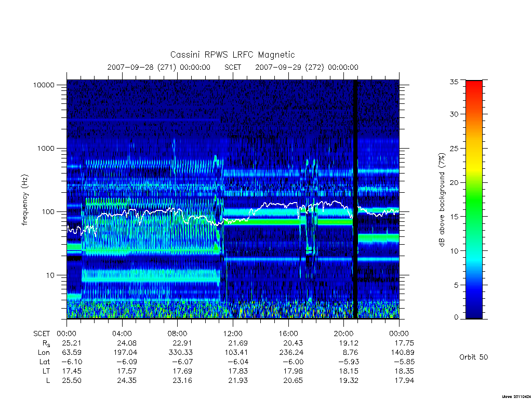Image resolution: width=532 pixels, height=399 pixels.
Task: Click the Rs value 20.43
Action: 293,343
